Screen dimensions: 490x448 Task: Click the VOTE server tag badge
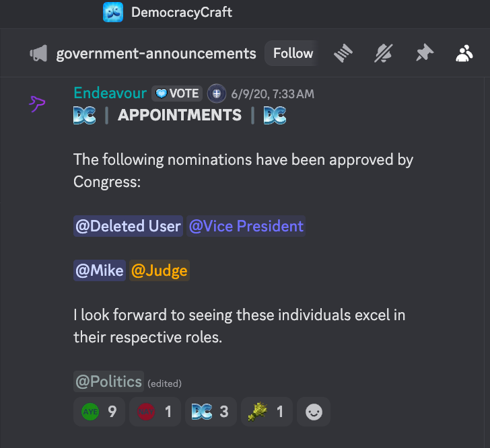coord(177,94)
